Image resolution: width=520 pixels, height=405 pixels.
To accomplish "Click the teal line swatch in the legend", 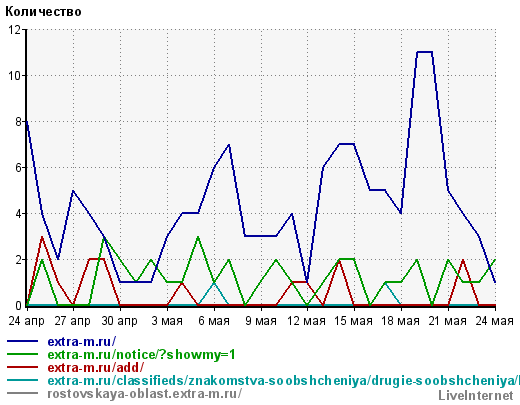I will pos(22,380).
